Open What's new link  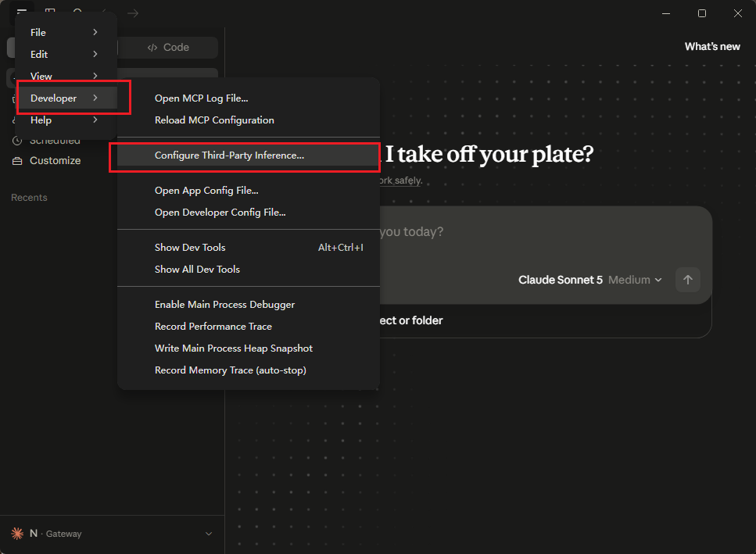(712, 47)
